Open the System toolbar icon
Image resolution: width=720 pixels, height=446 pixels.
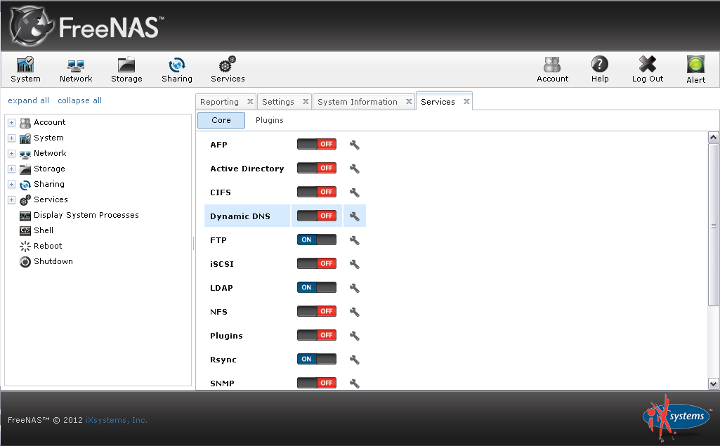(25, 69)
